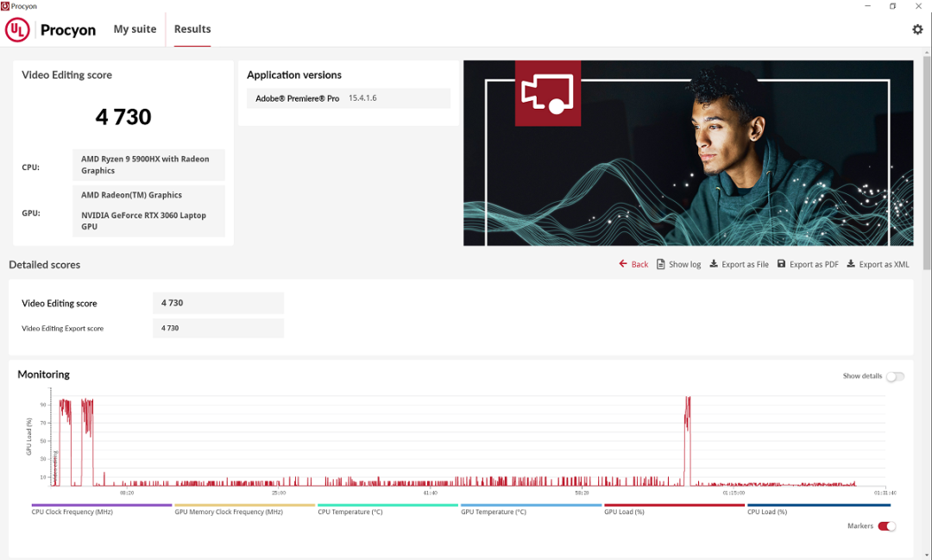This screenshot has width=932, height=560.
Task: Click the Export as PDF save icon
Action: click(781, 263)
